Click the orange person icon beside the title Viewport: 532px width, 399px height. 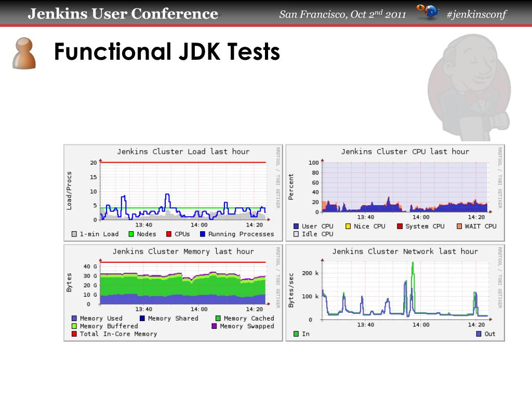(24, 54)
